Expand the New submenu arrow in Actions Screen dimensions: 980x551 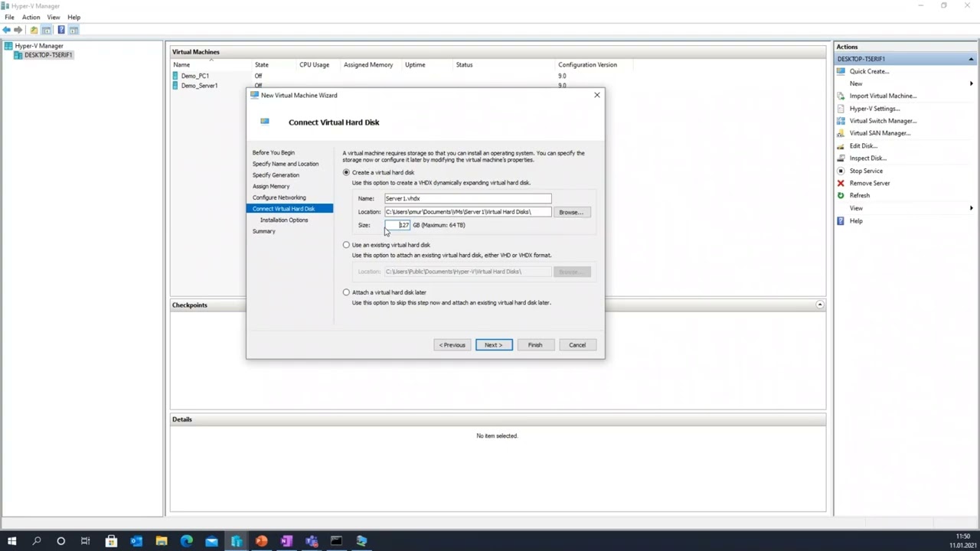coord(972,83)
